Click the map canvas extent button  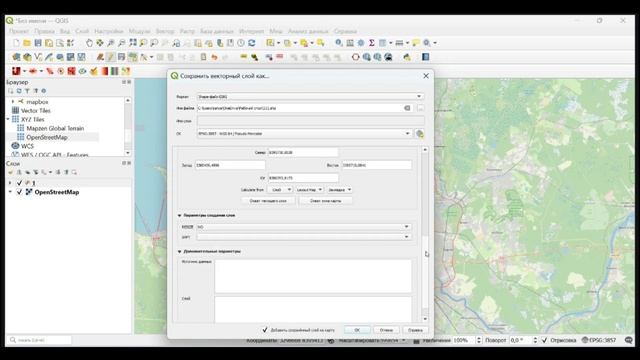pyautogui.click(x=325, y=201)
